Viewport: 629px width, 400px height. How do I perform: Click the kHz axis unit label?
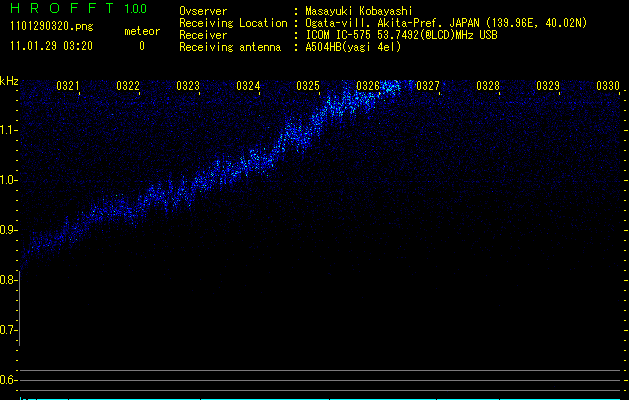point(9,81)
